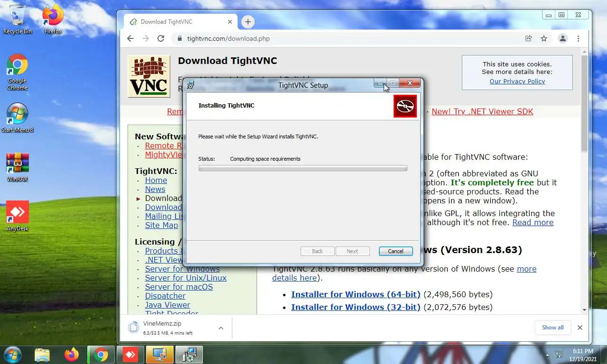
Task: Click the 'Installing TightVNC' heading
Action: click(226, 105)
